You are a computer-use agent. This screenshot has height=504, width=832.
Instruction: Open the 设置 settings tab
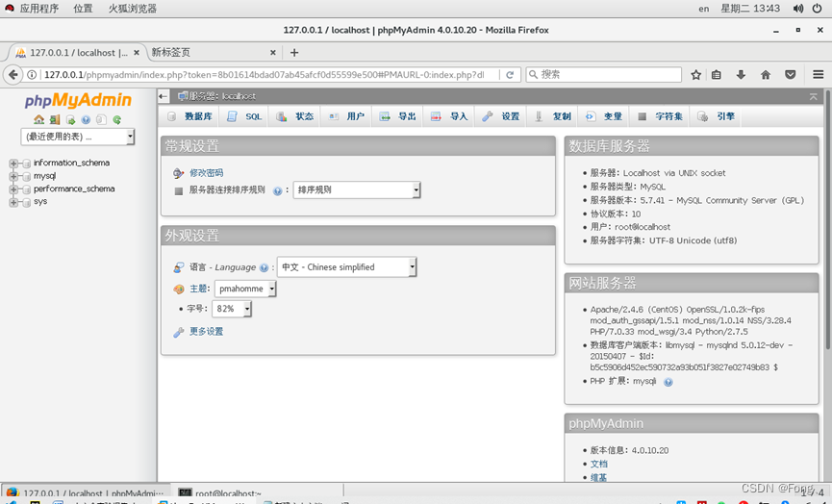[x=500, y=116]
